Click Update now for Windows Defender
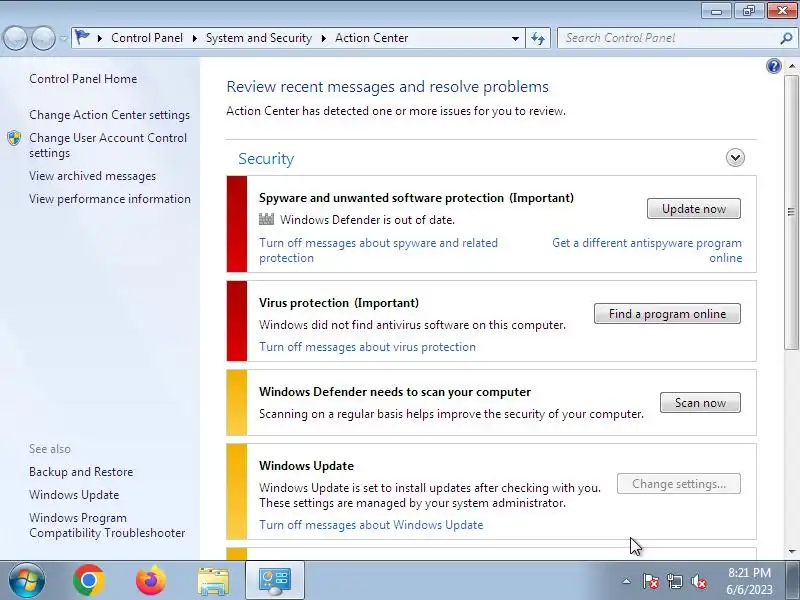This screenshot has height=600, width=800. pyautogui.click(x=693, y=209)
